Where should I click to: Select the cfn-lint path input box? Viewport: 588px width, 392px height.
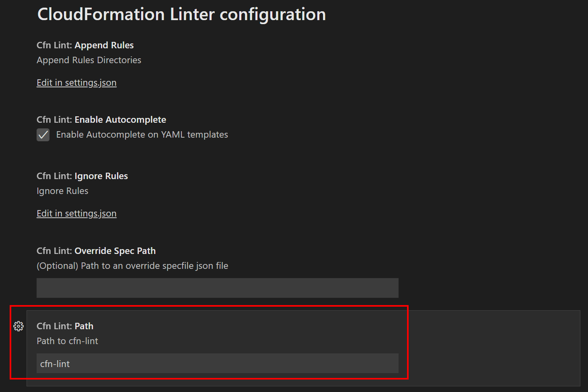[217, 363]
